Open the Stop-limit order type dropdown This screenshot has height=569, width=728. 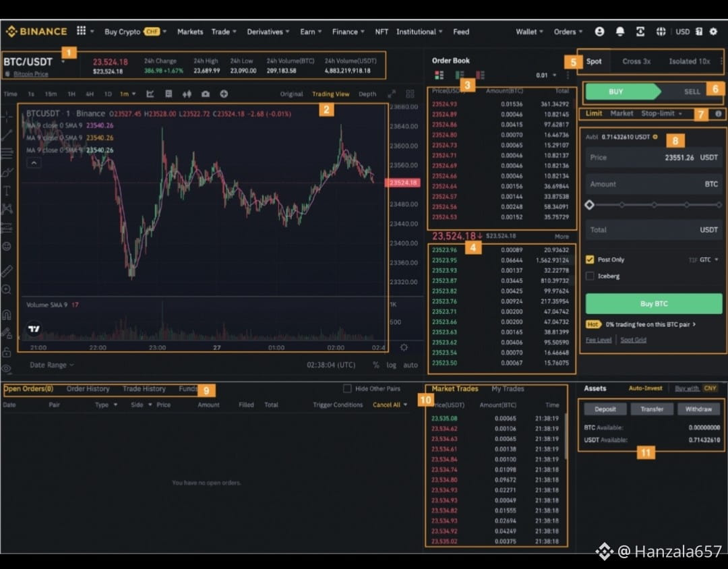(662, 113)
